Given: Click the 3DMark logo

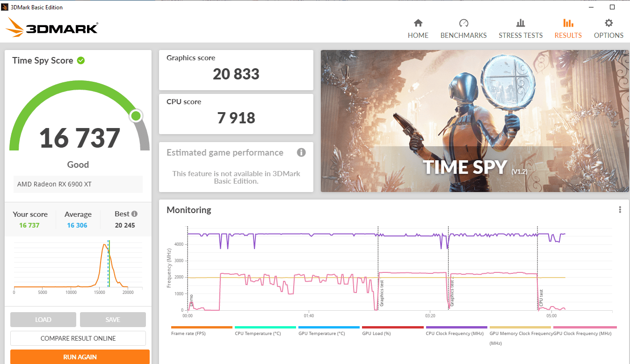Looking at the screenshot, I should coord(51,27).
